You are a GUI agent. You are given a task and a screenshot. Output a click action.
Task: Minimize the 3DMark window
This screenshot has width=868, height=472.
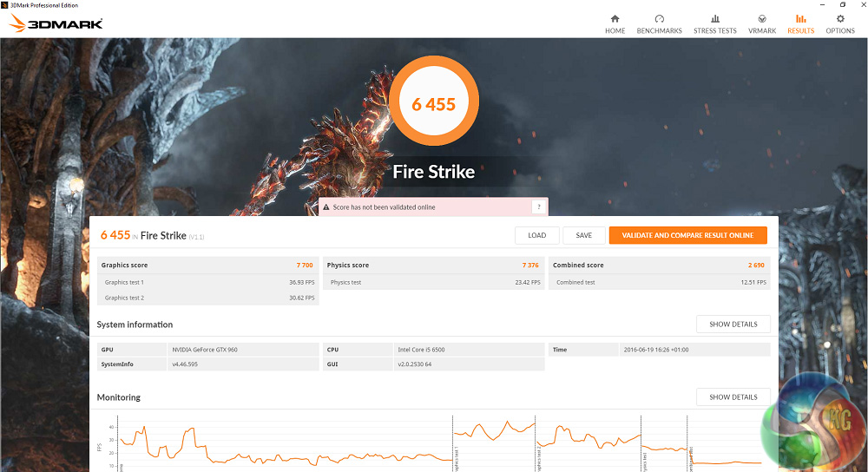[823, 5]
